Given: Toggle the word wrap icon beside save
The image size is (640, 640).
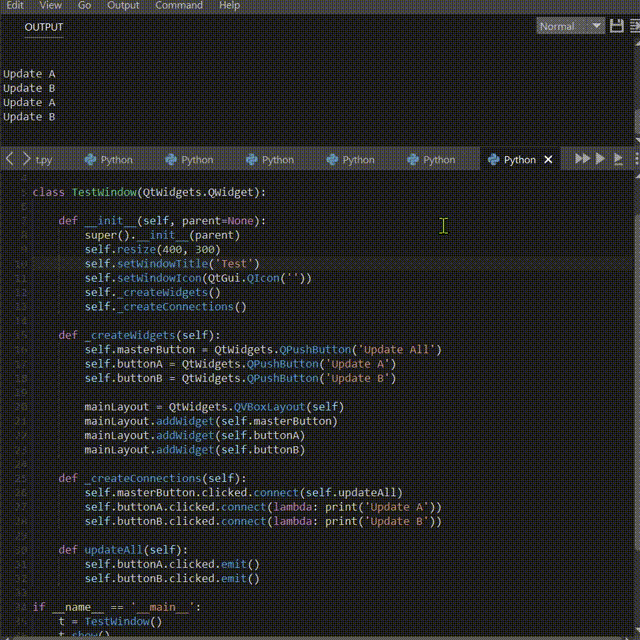Looking at the screenshot, I should [635, 26].
